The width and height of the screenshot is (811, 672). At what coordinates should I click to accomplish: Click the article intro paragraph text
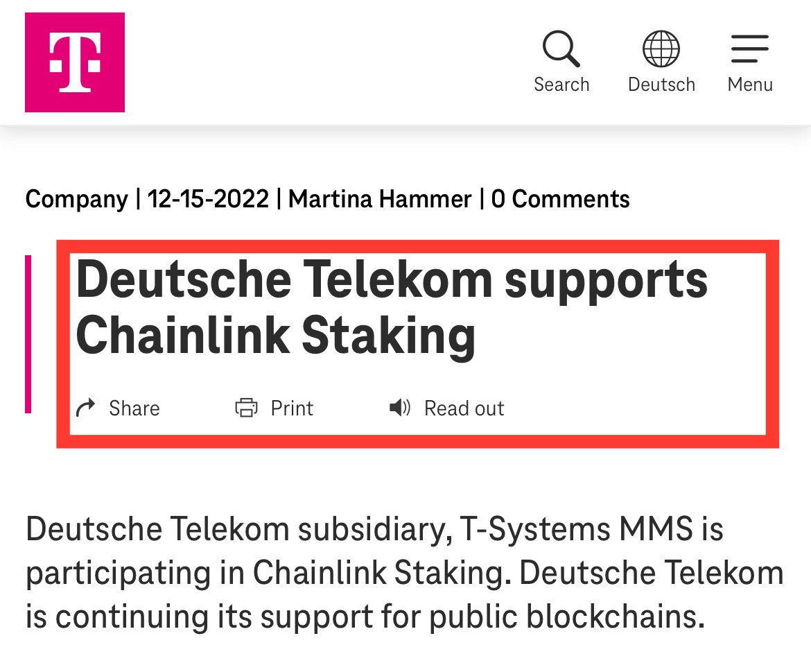tap(405, 573)
